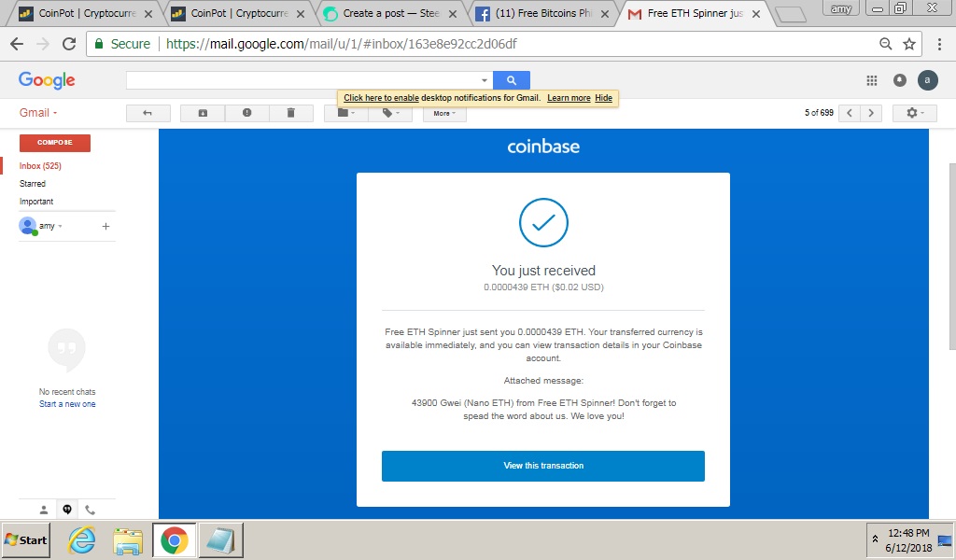Archive this email
This screenshot has height=560, width=956.
coord(203,113)
